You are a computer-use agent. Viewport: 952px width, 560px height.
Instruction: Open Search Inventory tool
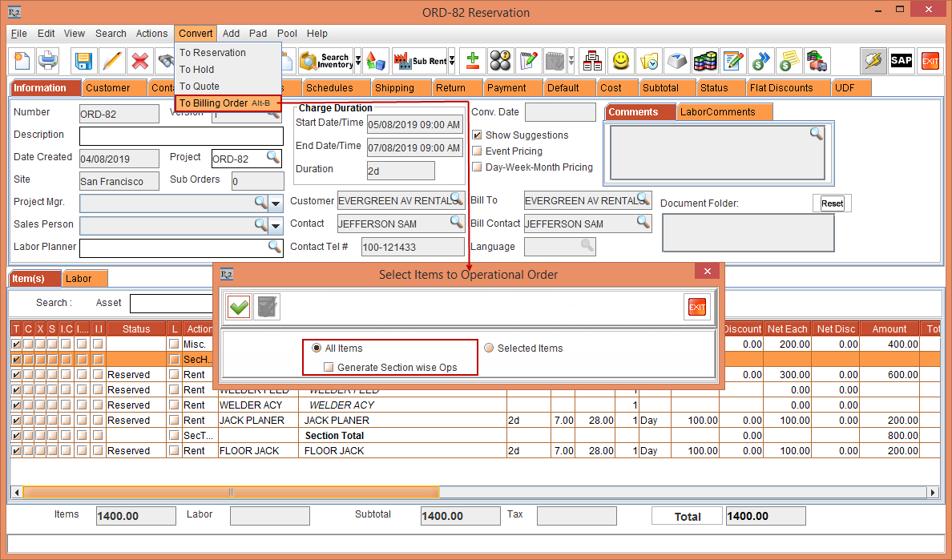tap(325, 61)
